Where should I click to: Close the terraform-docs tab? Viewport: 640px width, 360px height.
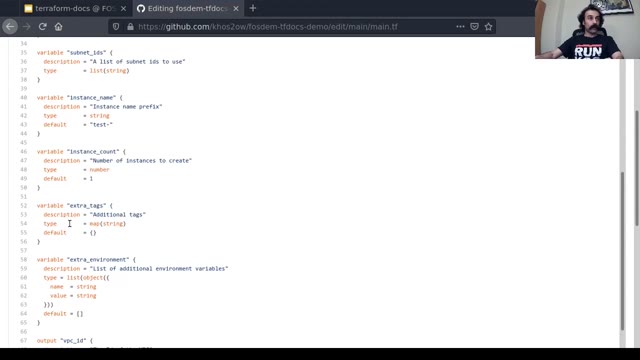[123, 8]
